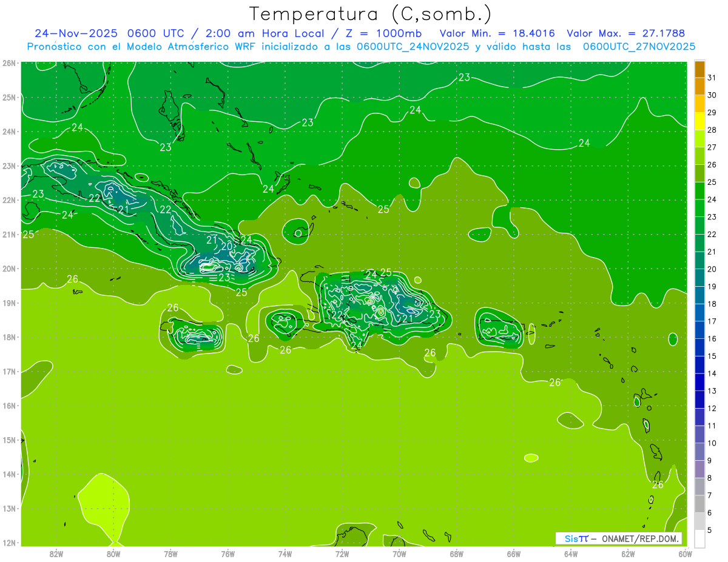728x562 pixels.
Task: Click the 'SisTT – ONAMET/REP.DOM.' credit label
Action: tap(619, 538)
